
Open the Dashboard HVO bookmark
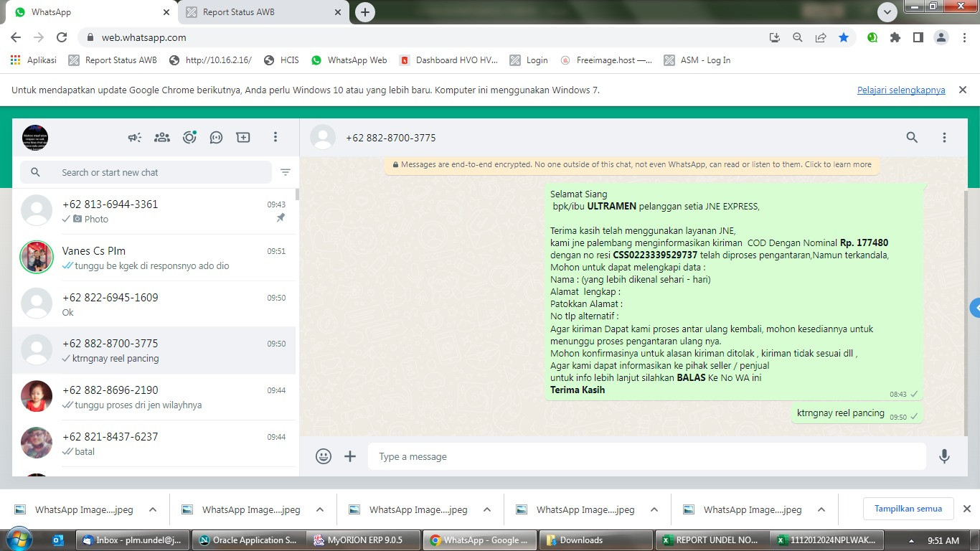pyautogui.click(x=449, y=60)
